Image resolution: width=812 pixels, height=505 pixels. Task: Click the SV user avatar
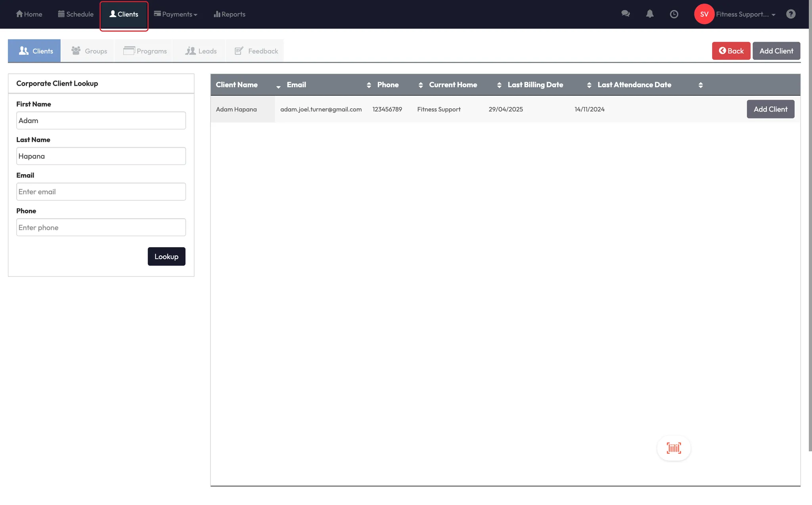(x=704, y=14)
